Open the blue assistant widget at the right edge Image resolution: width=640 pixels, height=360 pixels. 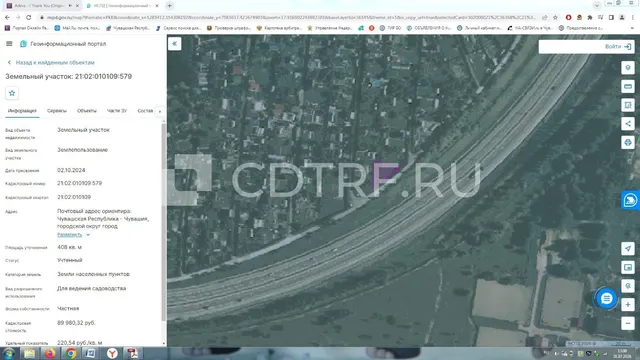click(x=631, y=200)
